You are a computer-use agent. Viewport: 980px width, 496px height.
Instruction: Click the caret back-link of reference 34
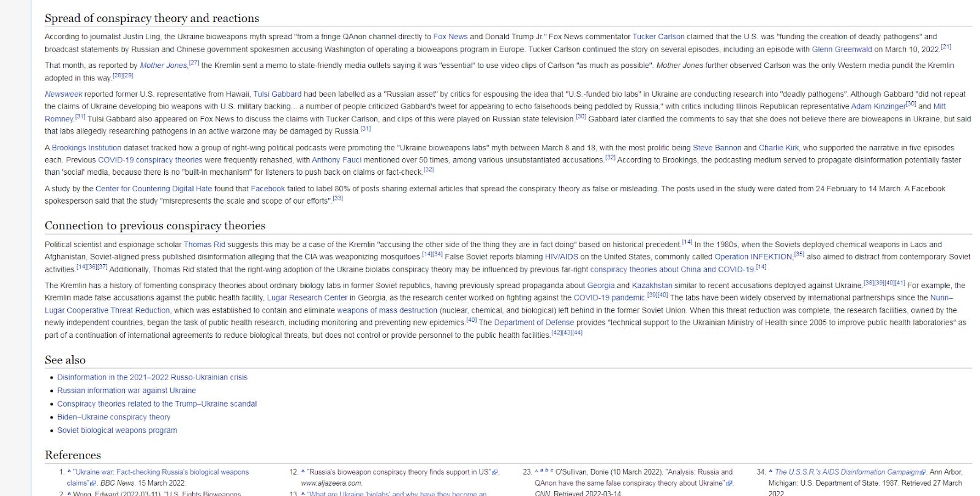[x=771, y=472]
